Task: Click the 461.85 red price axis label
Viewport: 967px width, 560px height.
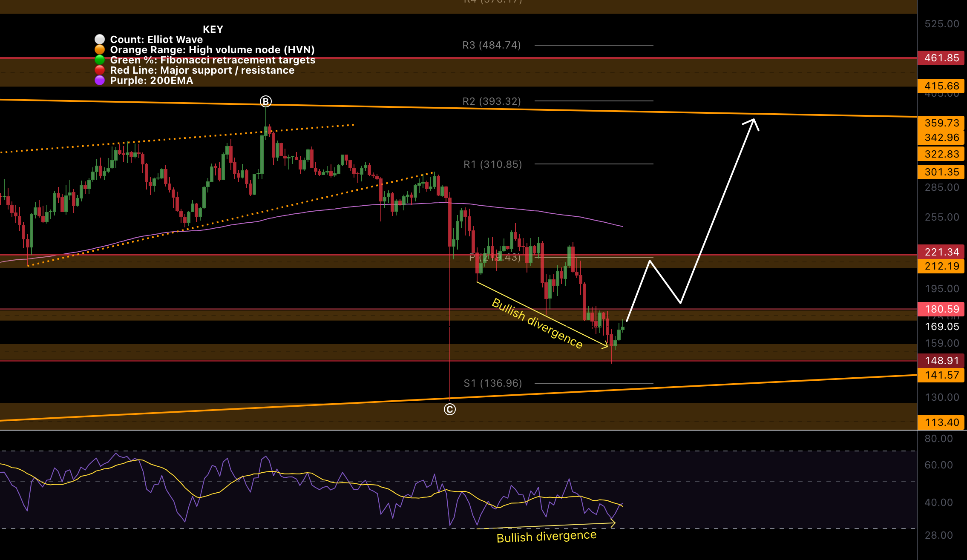Action: (941, 58)
